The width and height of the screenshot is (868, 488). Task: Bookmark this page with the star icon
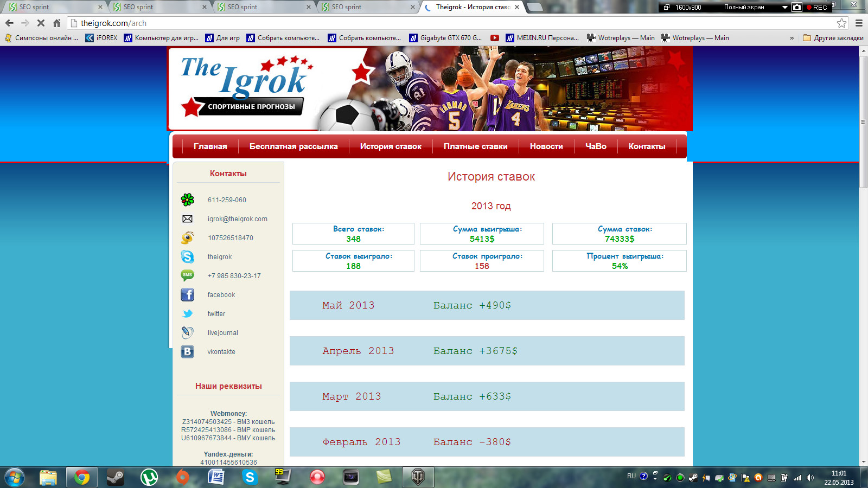(x=842, y=23)
